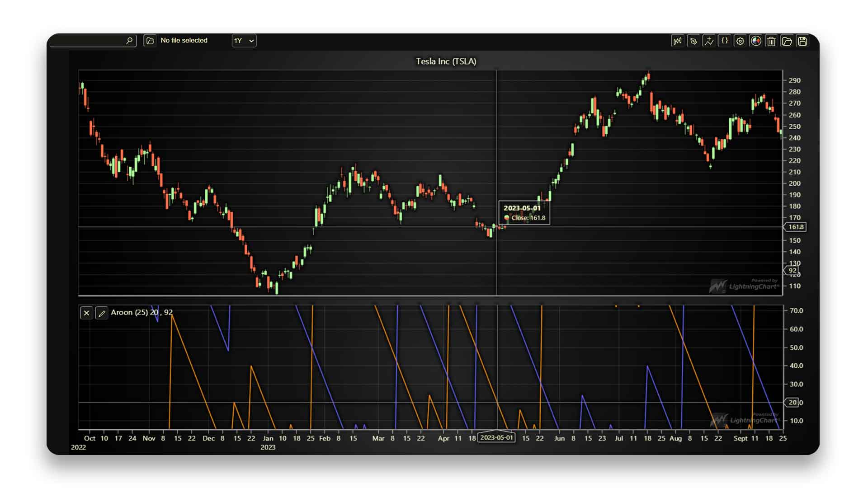Click the 'Oct' label on the date axis
Image resolution: width=868 pixels, height=488 pixels.
(x=90, y=438)
